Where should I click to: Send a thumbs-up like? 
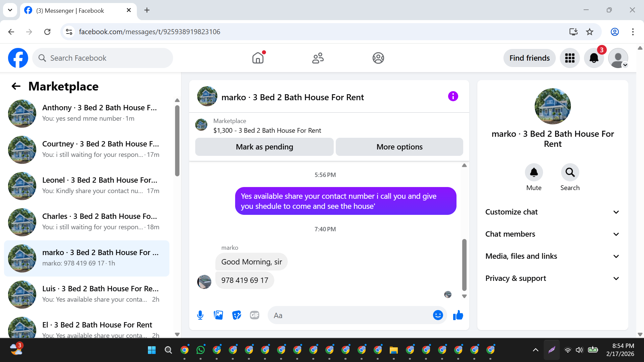click(x=458, y=315)
